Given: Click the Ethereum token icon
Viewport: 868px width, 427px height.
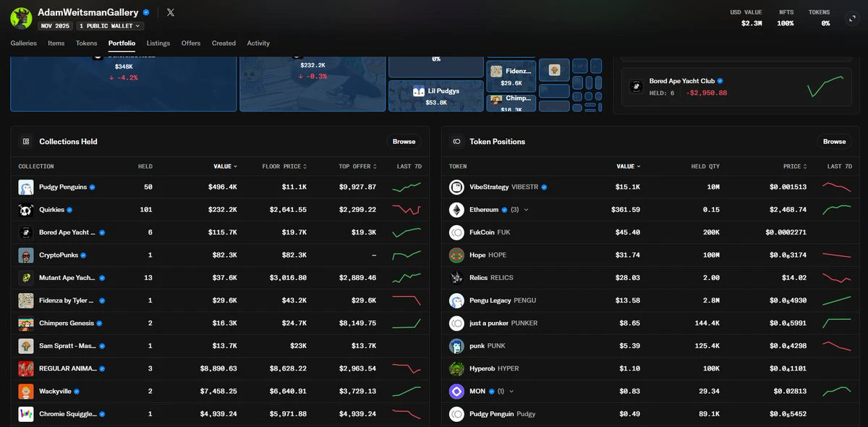Looking at the screenshot, I should click(x=456, y=210).
